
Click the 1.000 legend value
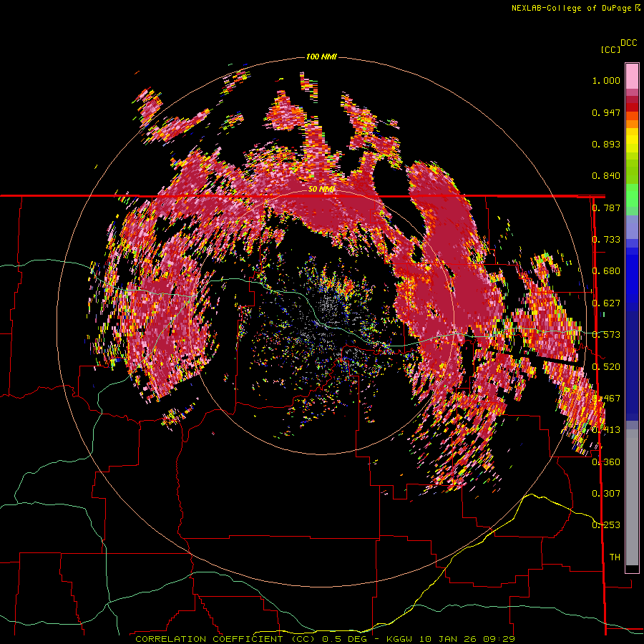coord(606,80)
